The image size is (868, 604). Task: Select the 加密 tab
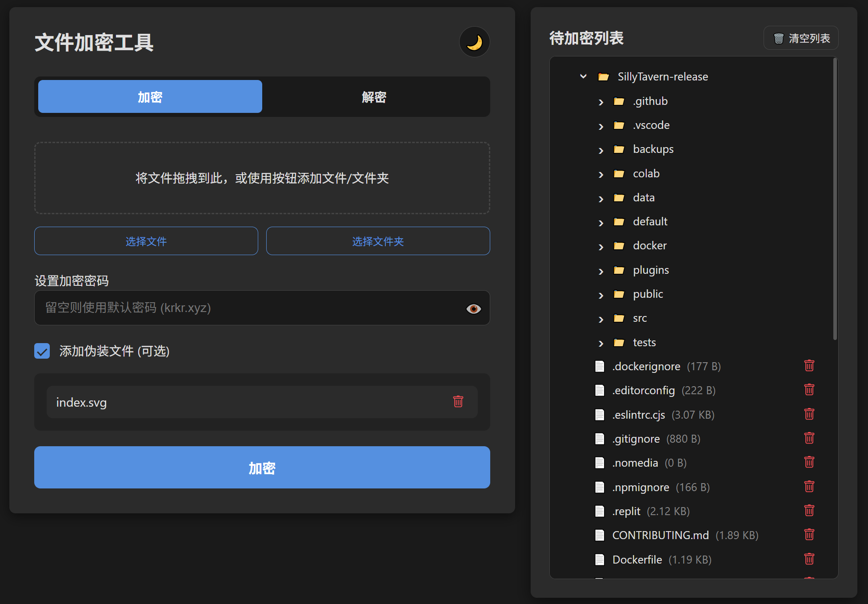150,96
